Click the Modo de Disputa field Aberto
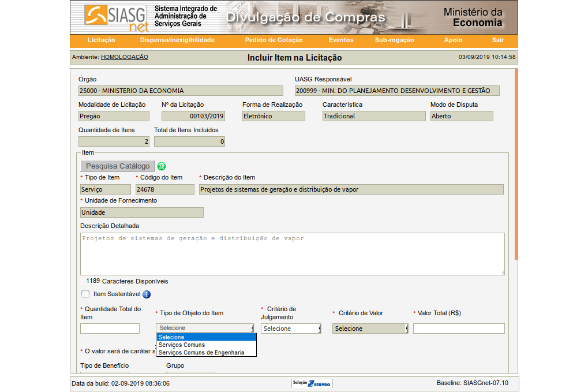 point(462,116)
